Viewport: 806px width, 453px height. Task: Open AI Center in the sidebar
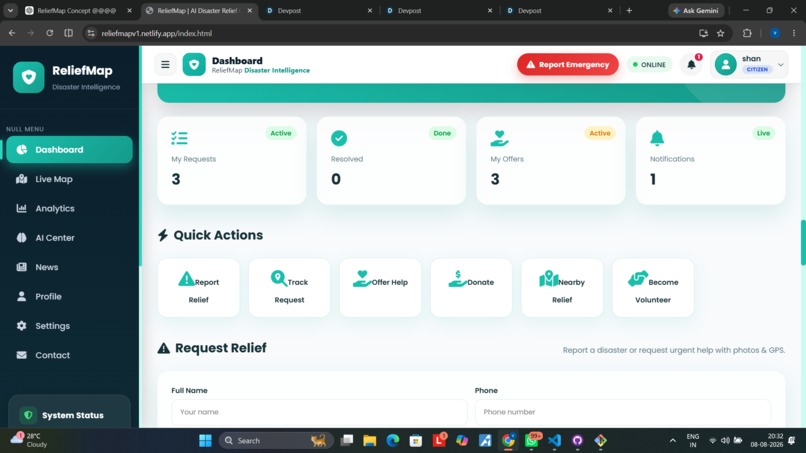pyautogui.click(x=69, y=238)
